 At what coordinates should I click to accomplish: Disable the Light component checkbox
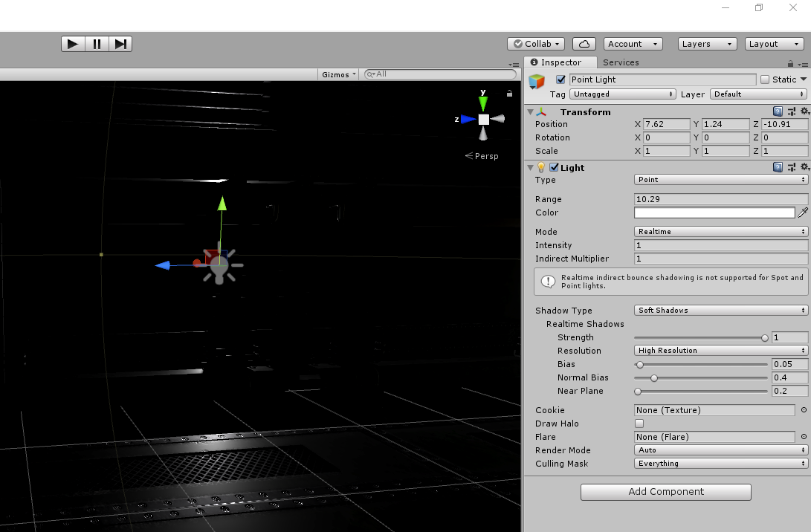554,167
